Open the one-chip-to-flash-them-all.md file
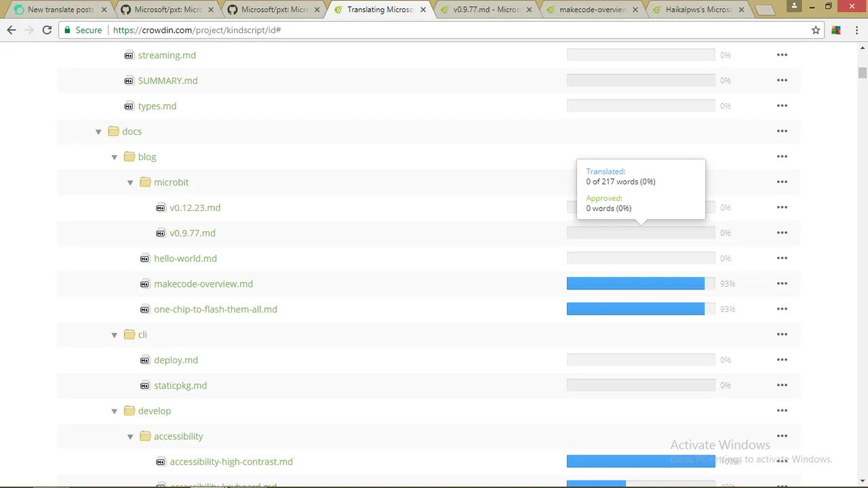 click(216, 309)
